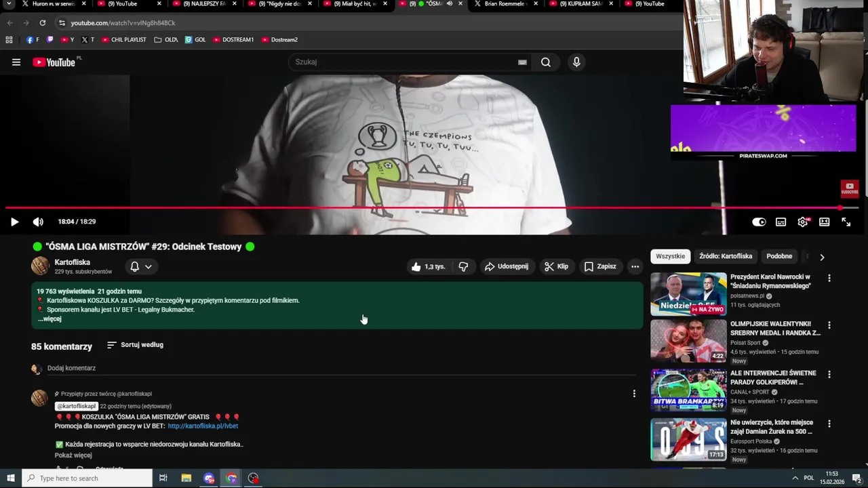This screenshot has height=488, width=868.
Task: Go back in browser history
Action: point(9,23)
